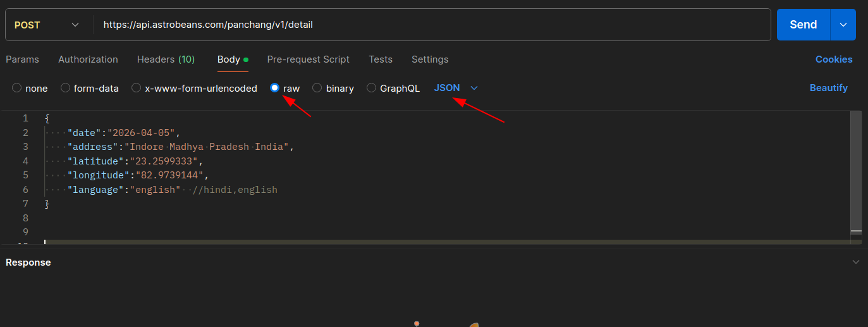Open the Authorization tab

(x=88, y=59)
